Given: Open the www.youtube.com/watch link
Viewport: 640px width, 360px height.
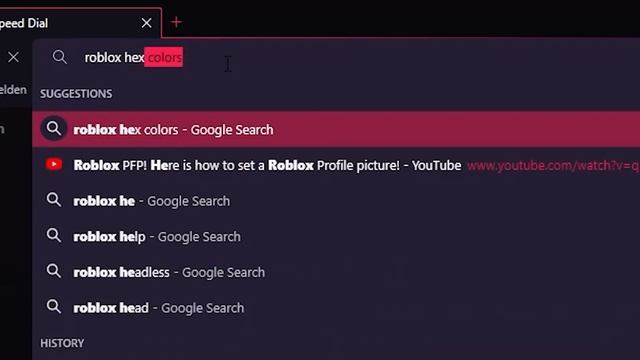Looking at the screenshot, I should (x=553, y=165).
